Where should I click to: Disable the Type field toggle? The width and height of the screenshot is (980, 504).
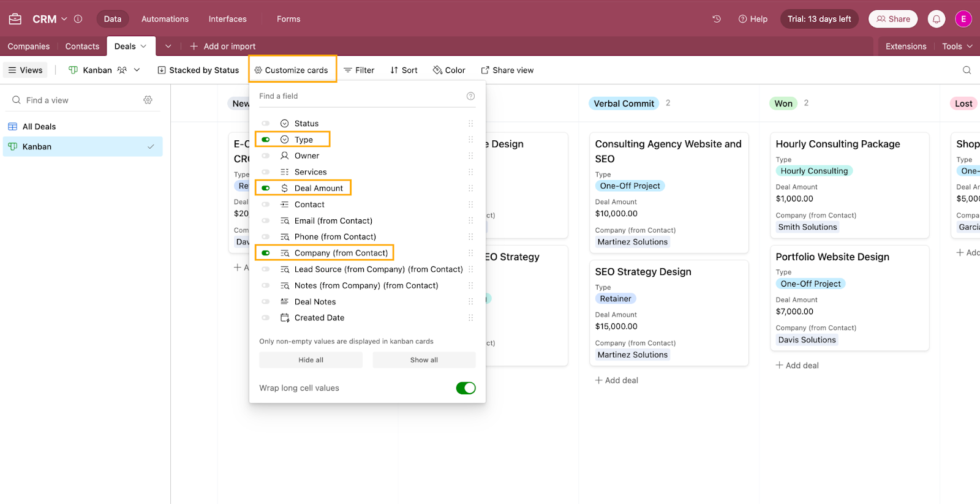coord(266,140)
